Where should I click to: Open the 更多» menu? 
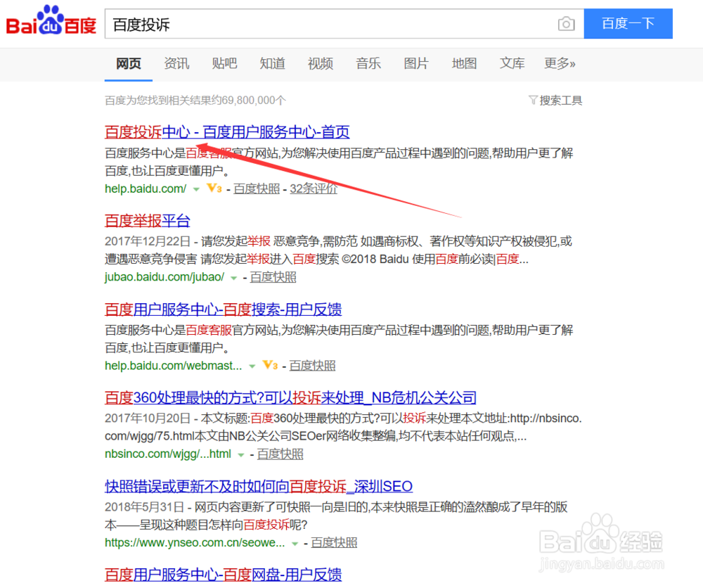pos(560,63)
